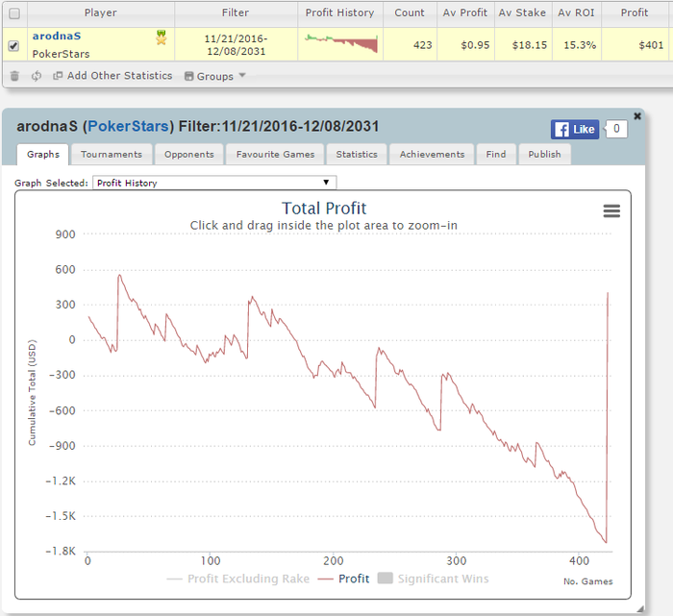Screen dimensions: 673x616
Task: Switch to the Opponents tab
Action: click(188, 155)
